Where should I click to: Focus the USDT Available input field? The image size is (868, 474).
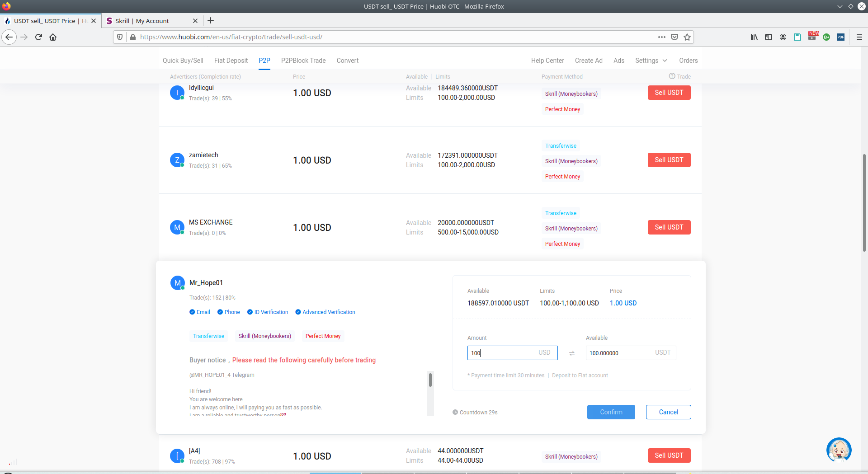point(631,353)
